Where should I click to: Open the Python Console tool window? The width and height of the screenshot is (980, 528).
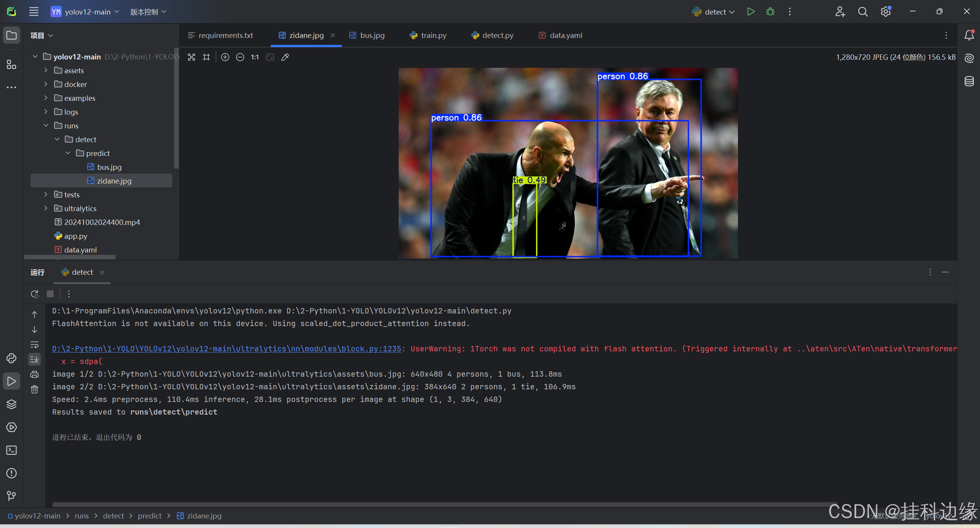tap(11, 358)
